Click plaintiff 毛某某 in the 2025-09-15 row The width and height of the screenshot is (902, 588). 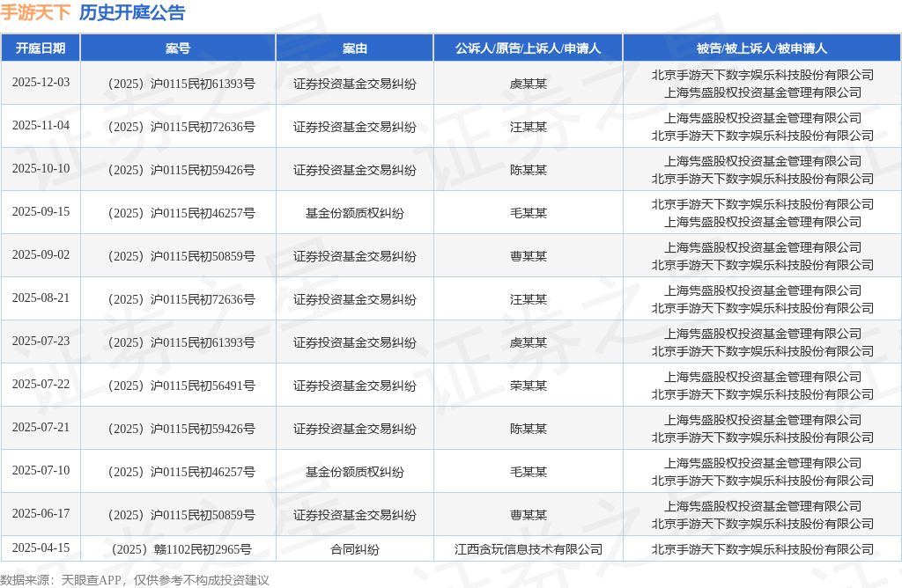click(x=529, y=213)
